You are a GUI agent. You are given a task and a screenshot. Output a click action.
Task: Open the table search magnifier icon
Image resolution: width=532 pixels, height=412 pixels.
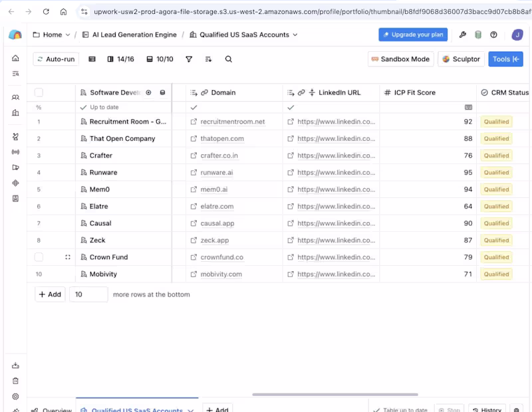pos(229,59)
